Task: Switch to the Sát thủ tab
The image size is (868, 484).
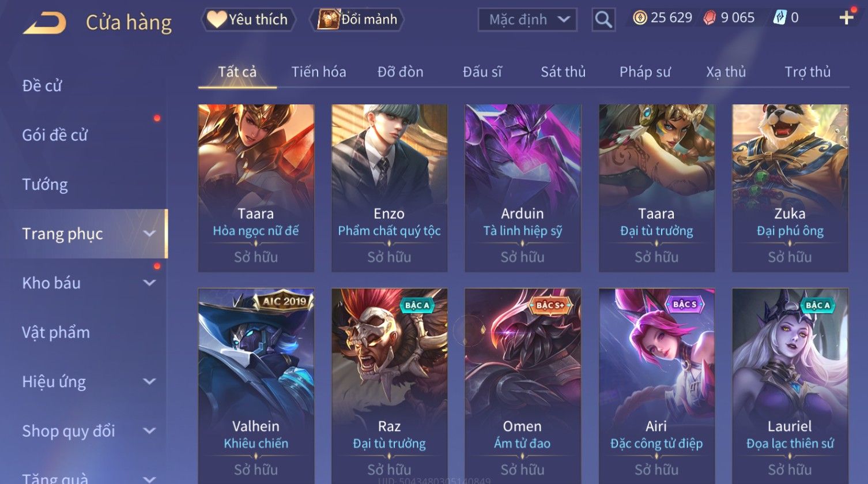Action: coord(563,72)
